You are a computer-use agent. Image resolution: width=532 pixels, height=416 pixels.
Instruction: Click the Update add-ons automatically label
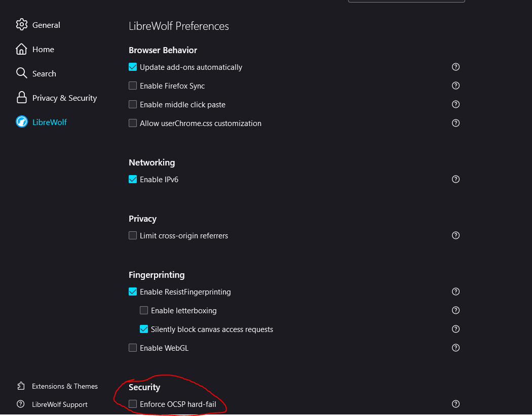(x=191, y=67)
